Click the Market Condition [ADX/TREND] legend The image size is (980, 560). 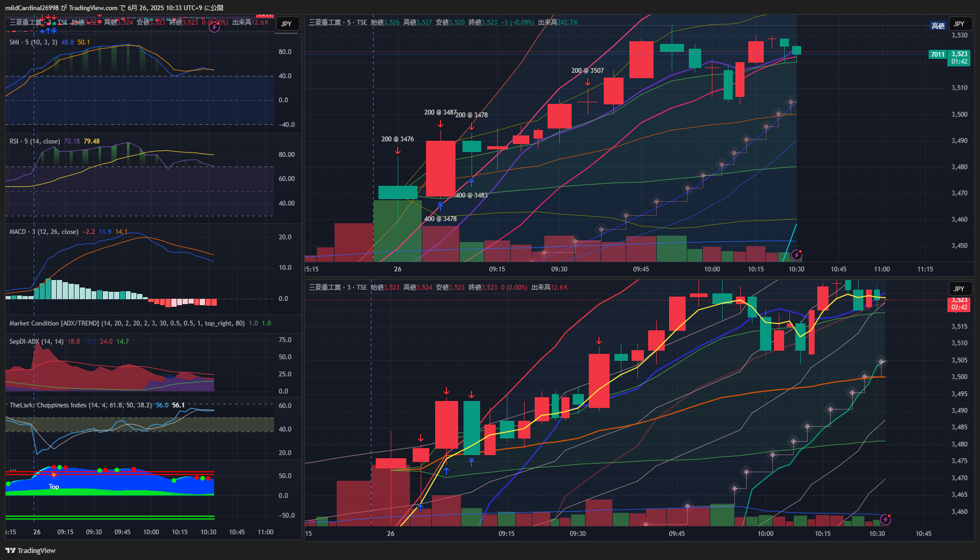tap(127, 323)
